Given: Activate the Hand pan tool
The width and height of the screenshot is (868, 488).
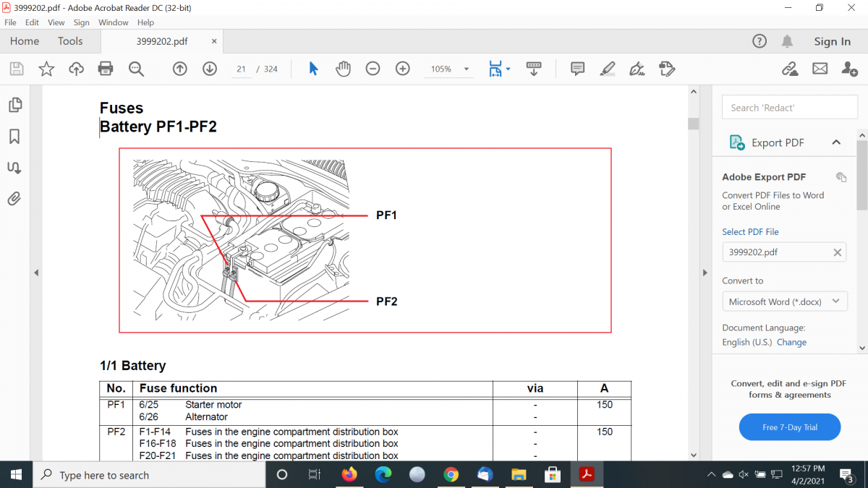Looking at the screenshot, I should tap(343, 69).
